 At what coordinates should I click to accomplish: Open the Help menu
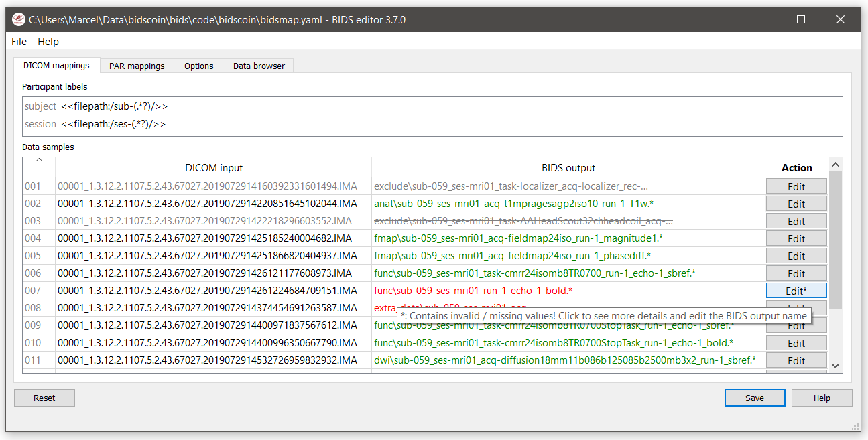[48, 42]
